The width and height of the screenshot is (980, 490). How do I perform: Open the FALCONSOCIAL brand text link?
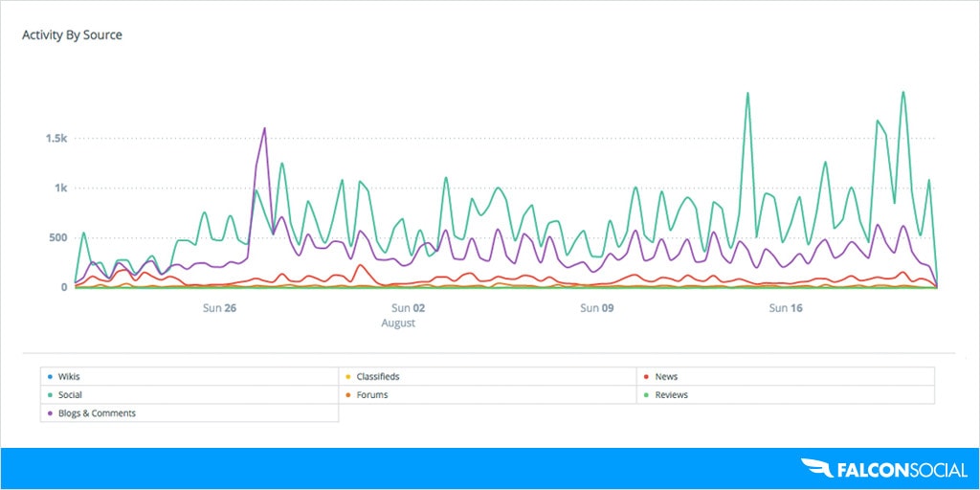pos(901,469)
